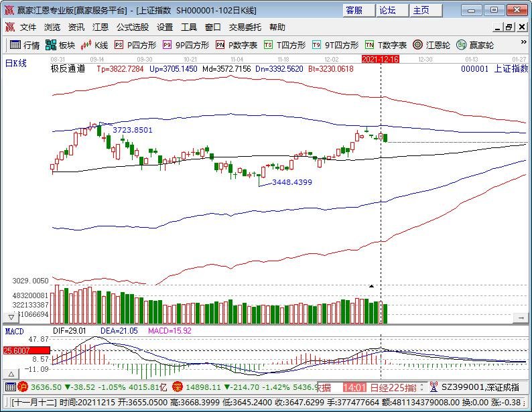532x412 pixels.
Task: Open the 板块 sector icon
Action: point(50,45)
